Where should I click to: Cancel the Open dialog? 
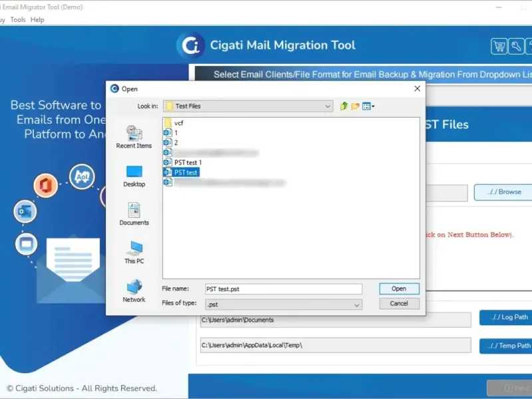pyautogui.click(x=399, y=303)
